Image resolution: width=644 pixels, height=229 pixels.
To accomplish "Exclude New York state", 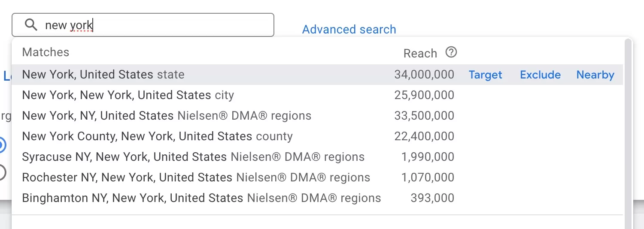I will 540,75.
